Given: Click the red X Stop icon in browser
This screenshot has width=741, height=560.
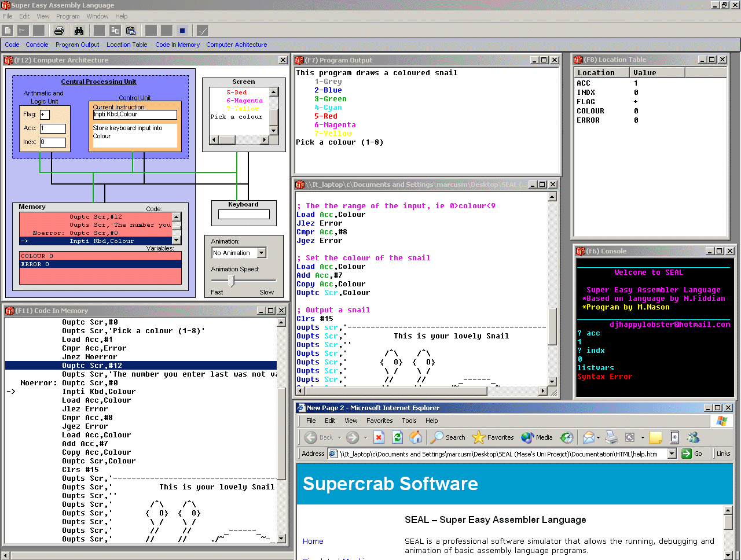Looking at the screenshot, I should pyautogui.click(x=379, y=437).
